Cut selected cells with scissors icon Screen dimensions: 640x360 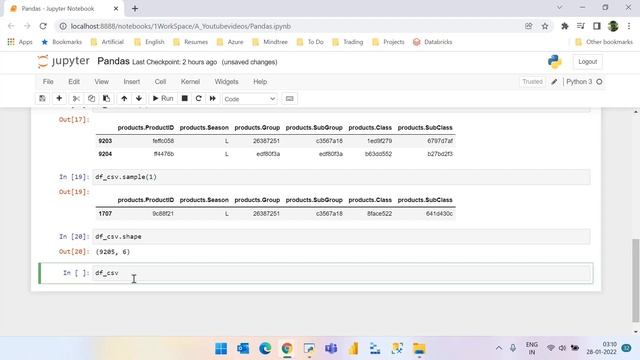coord(76,98)
